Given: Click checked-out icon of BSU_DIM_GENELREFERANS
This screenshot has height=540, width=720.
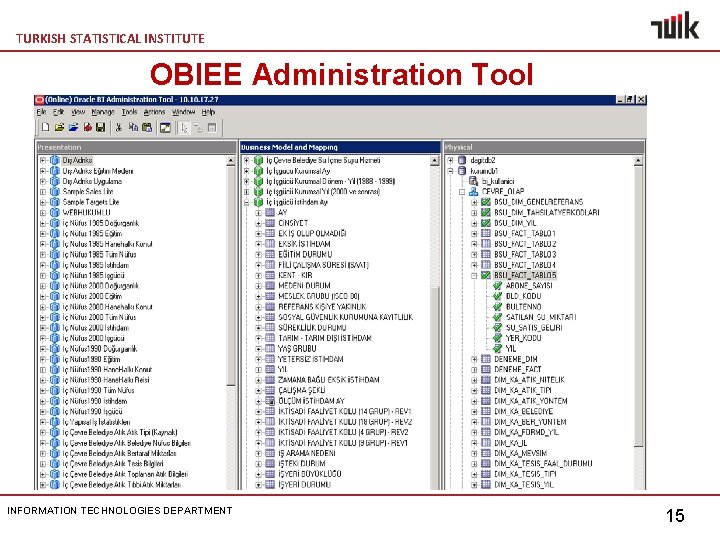Looking at the screenshot, I should click(x=485, y=202).
